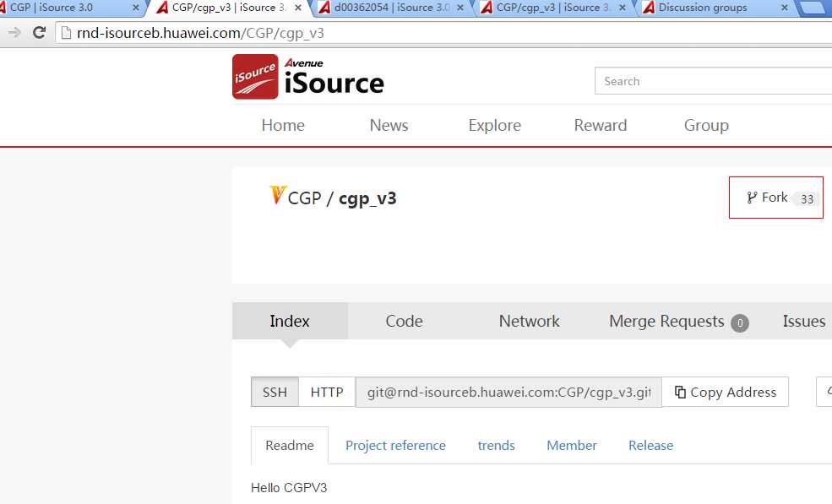This screenshot has height=504, width=832.
Task: Click the browser URL address bar
Action: pos(443,33)
